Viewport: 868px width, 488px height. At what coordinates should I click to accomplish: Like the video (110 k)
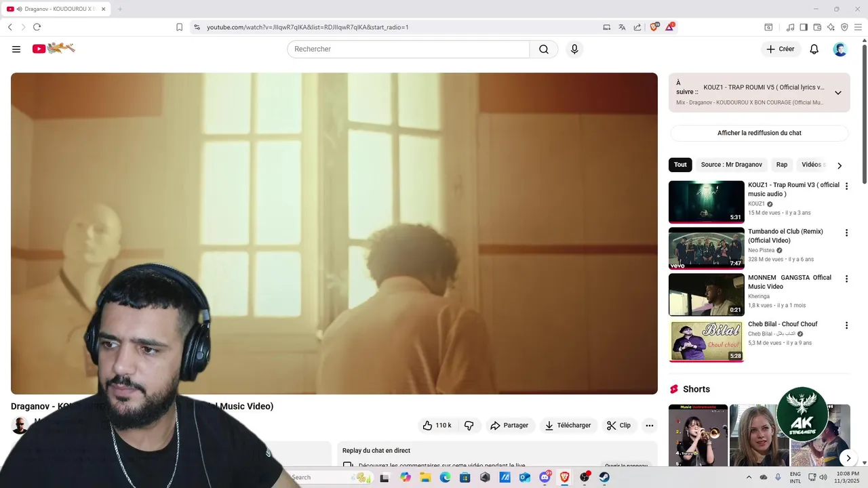click(x=437, y=426)
